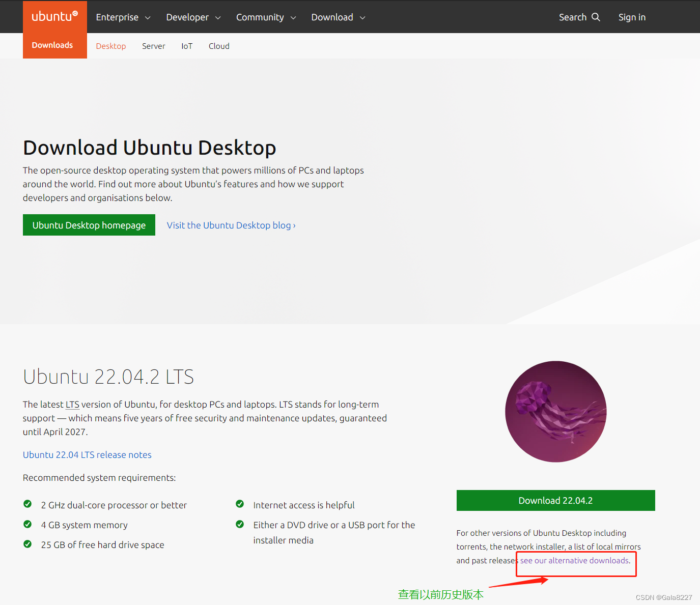Open the Community menu label

tap(260, 17)
